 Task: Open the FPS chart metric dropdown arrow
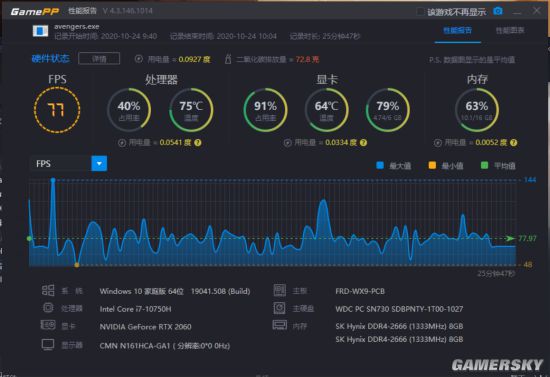[x=99, y=163]
